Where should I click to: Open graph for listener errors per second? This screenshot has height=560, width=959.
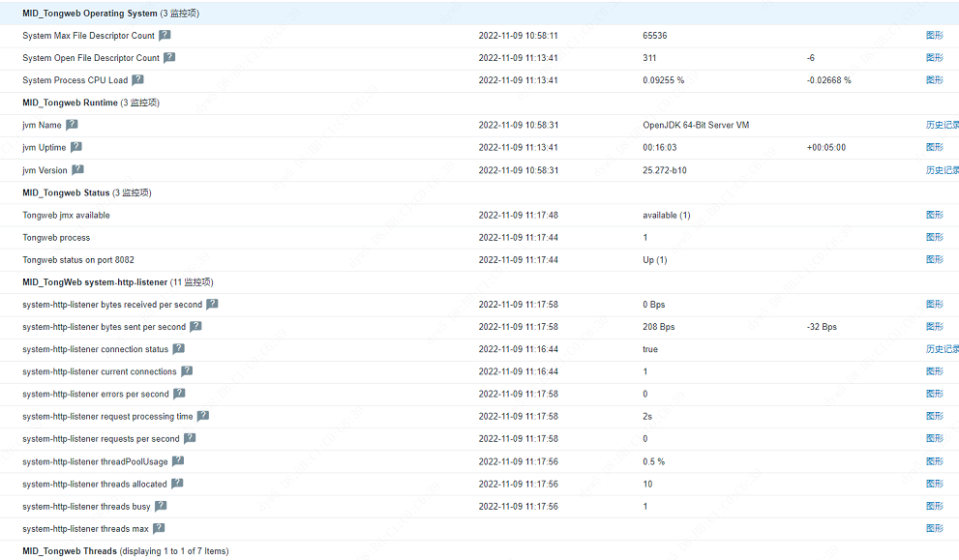[x=935, y=394]
